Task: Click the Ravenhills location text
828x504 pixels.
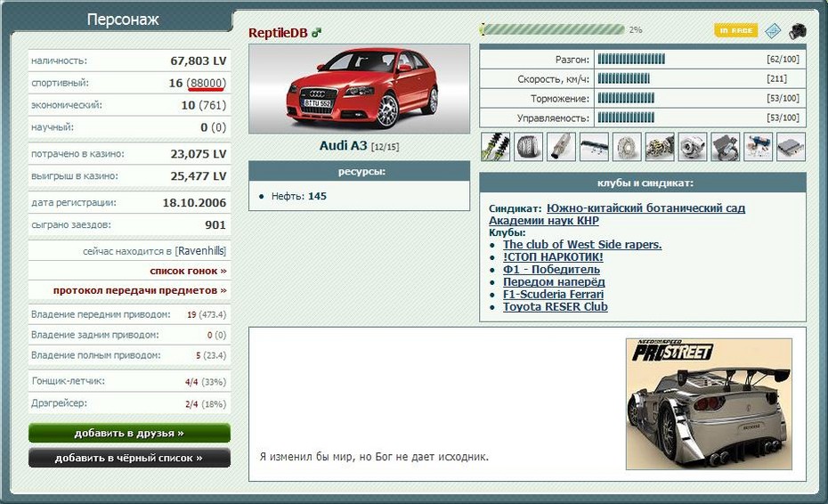Action: pos(200,251)
